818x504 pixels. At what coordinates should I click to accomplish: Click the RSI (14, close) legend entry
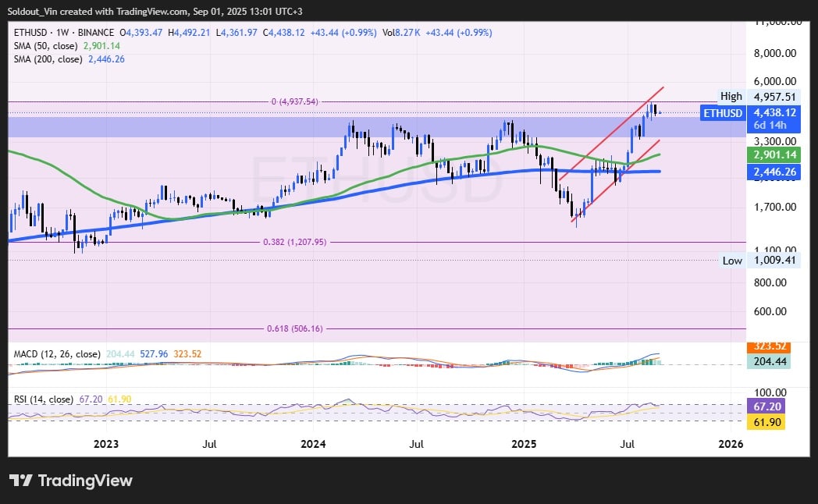click(x=43, y=398)
